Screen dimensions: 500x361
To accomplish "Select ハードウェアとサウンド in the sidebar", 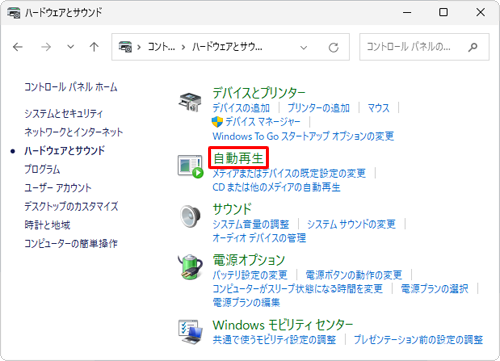I will coord(65,151).
